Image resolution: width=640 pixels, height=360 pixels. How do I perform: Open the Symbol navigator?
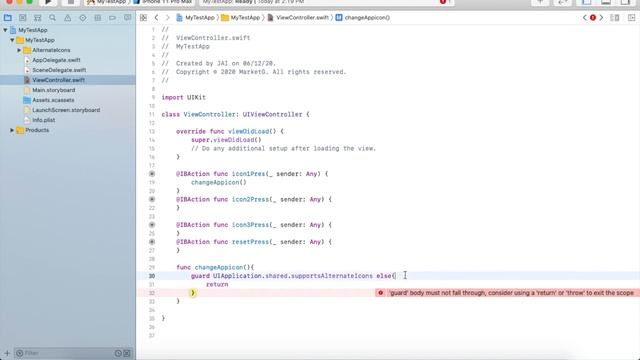pyautogui.click(x=38, y=18)
